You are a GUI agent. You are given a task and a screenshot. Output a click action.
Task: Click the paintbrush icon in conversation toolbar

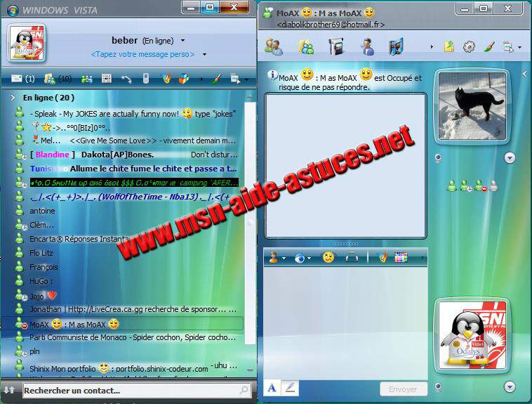[x=489, y=46]
